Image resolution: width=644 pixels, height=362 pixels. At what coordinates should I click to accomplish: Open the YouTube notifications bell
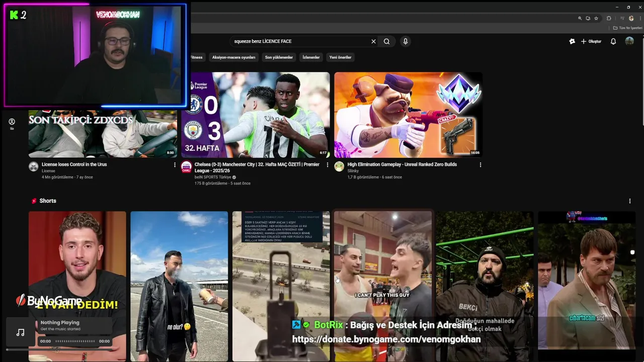click(x=613, y=41)
